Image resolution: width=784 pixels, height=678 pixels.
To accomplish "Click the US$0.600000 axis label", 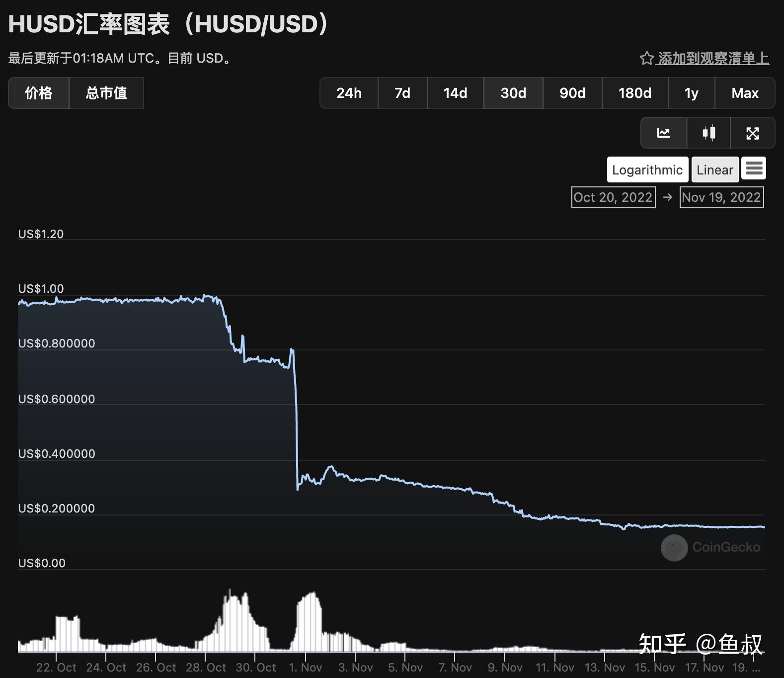I will (x=56, y=399).
